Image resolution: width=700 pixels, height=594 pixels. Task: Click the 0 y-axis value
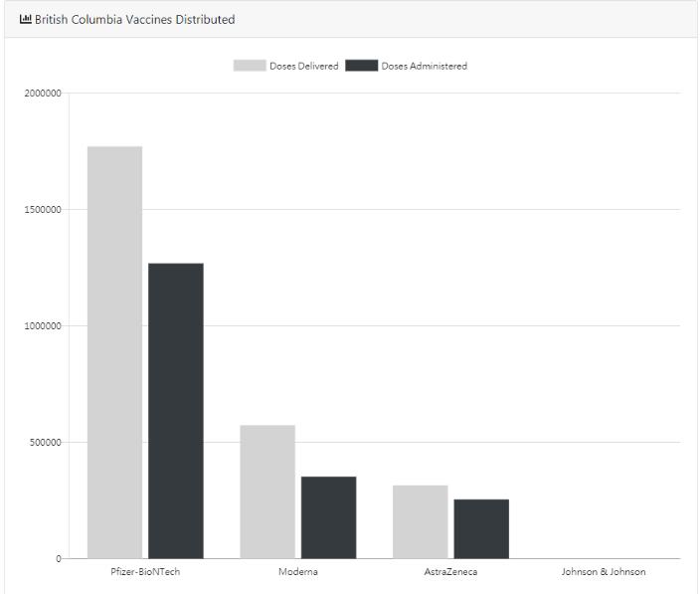pos(59,559)
